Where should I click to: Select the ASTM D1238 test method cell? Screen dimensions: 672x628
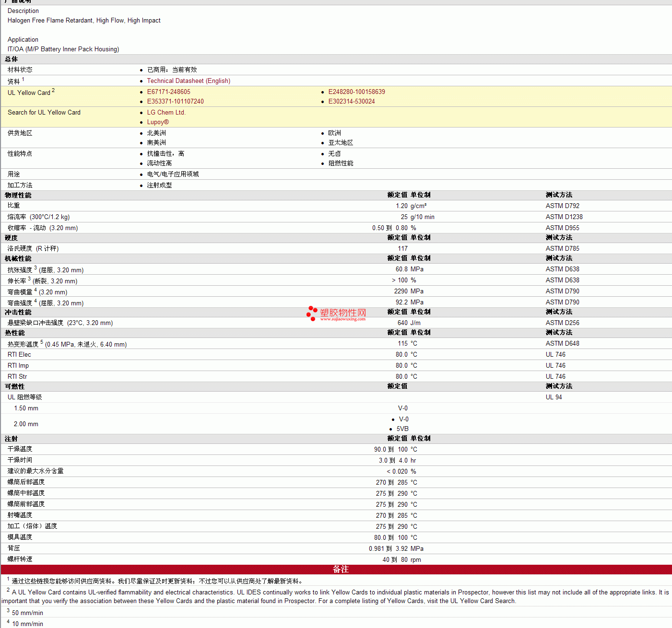[x=564, y=217]
